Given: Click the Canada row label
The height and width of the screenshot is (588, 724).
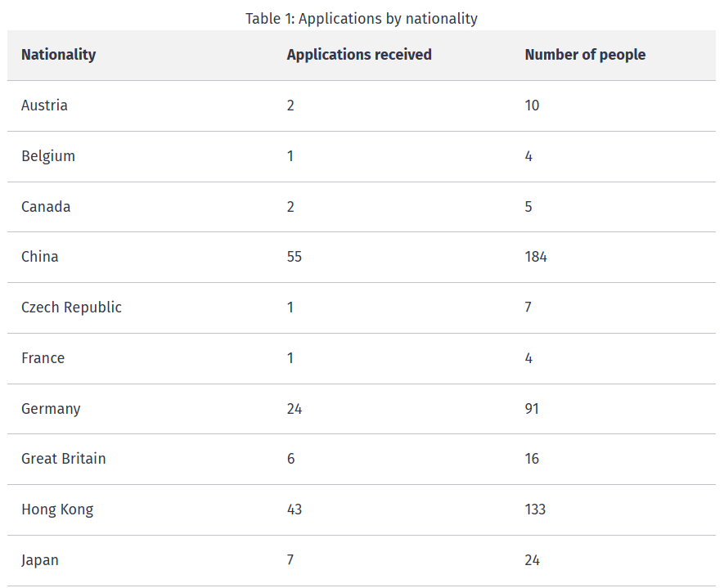Looking at the screenshot, I should coord(46,207).
